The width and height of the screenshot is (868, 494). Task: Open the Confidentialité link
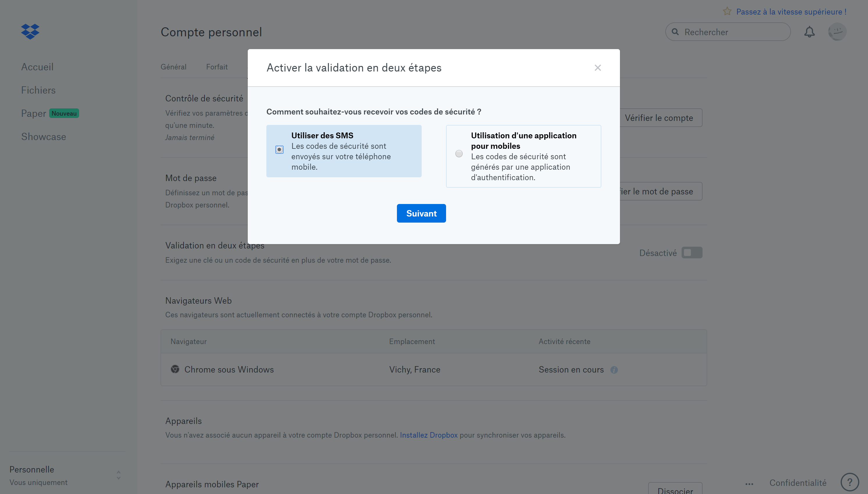[798, 483]
